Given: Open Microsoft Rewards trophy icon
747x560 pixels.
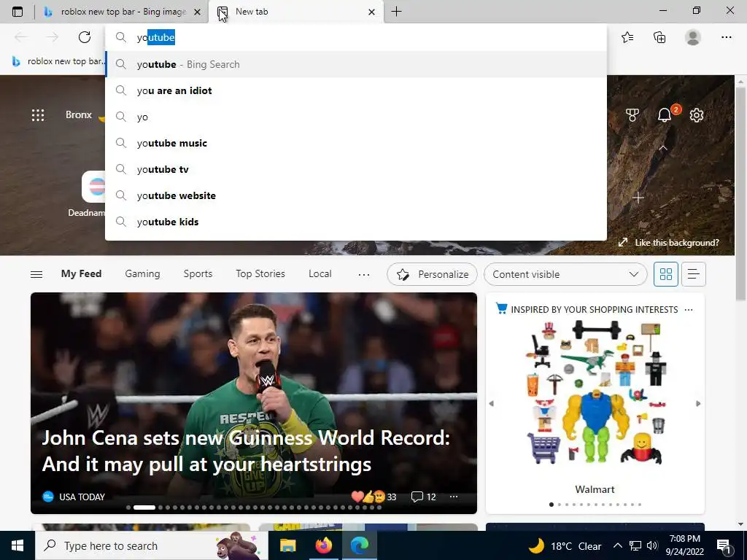Looking at the screenshot, I should click(632, 114).
